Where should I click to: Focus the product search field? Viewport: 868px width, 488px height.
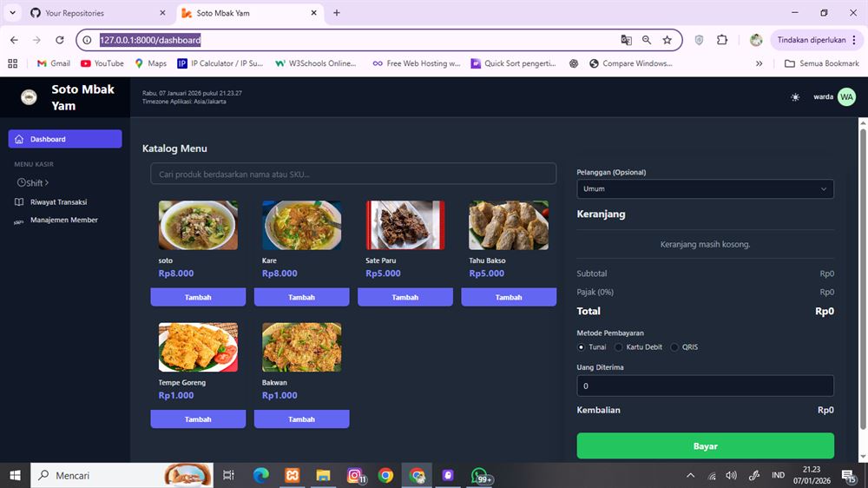coord(353,174)
